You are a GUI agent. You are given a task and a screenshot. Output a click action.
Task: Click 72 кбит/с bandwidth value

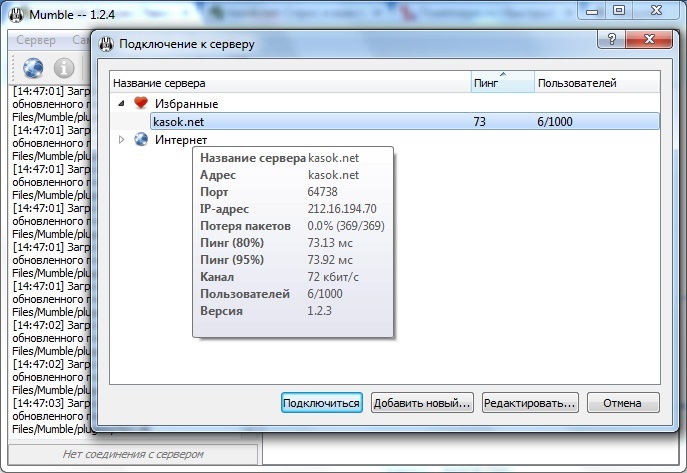[333, 277]
